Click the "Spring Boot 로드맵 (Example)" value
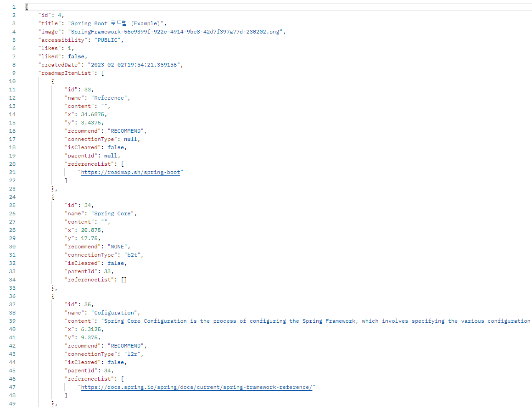The height and width of the screenshot is (410, 532). pyautogui.click(x=116, y=23)
